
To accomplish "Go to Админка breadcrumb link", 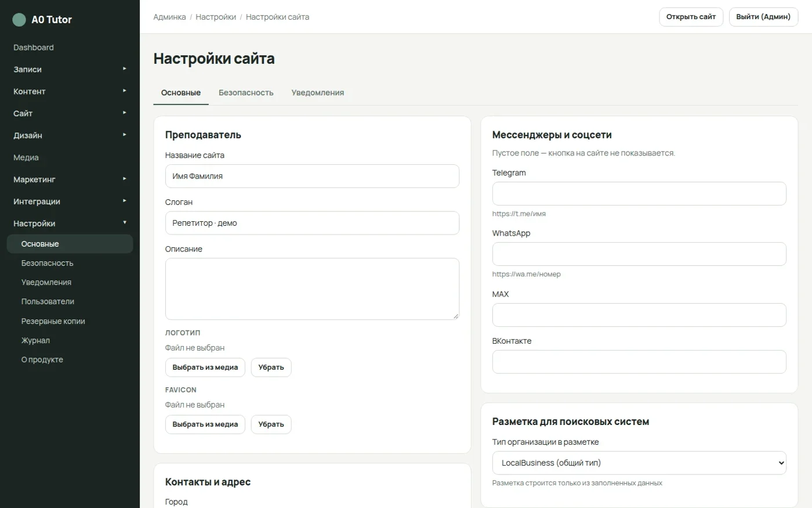I will [x=169, y=17].
